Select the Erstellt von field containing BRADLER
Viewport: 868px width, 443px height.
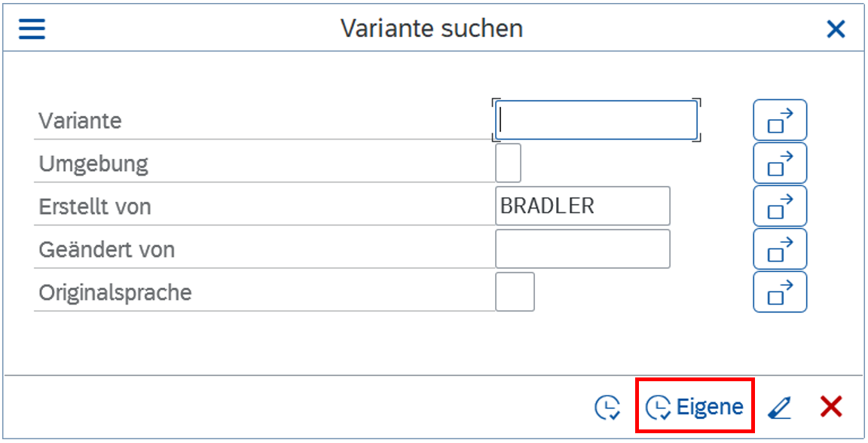(582, 206)
